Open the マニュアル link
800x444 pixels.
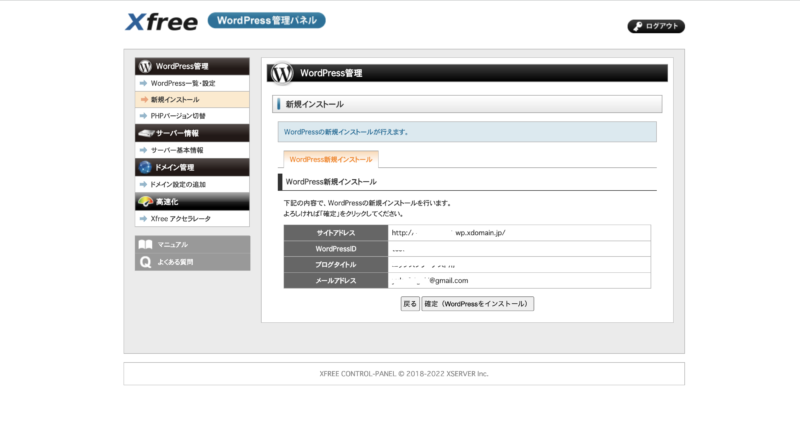192,244
